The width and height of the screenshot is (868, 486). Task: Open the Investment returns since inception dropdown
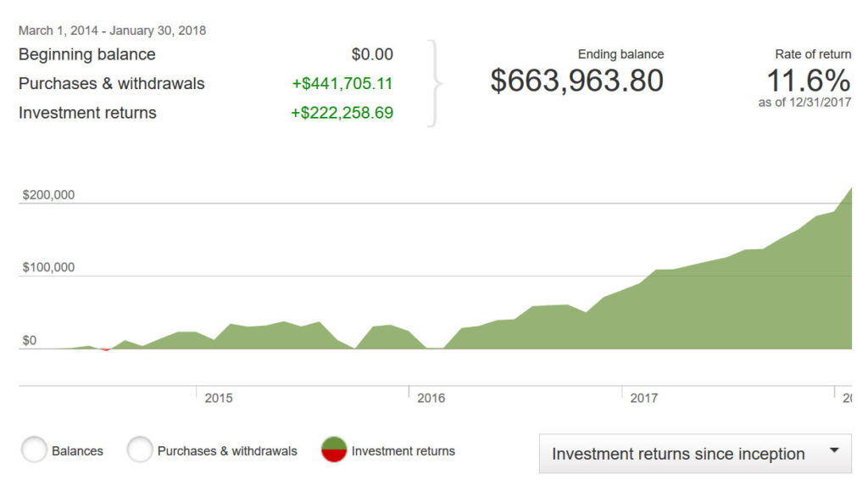pyautogui.click(x=694, y=454)
